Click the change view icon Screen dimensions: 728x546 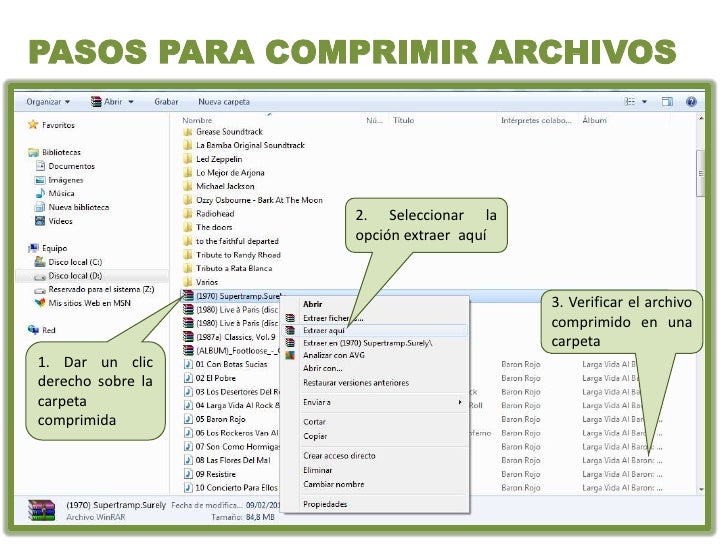[x=630, y=101]
